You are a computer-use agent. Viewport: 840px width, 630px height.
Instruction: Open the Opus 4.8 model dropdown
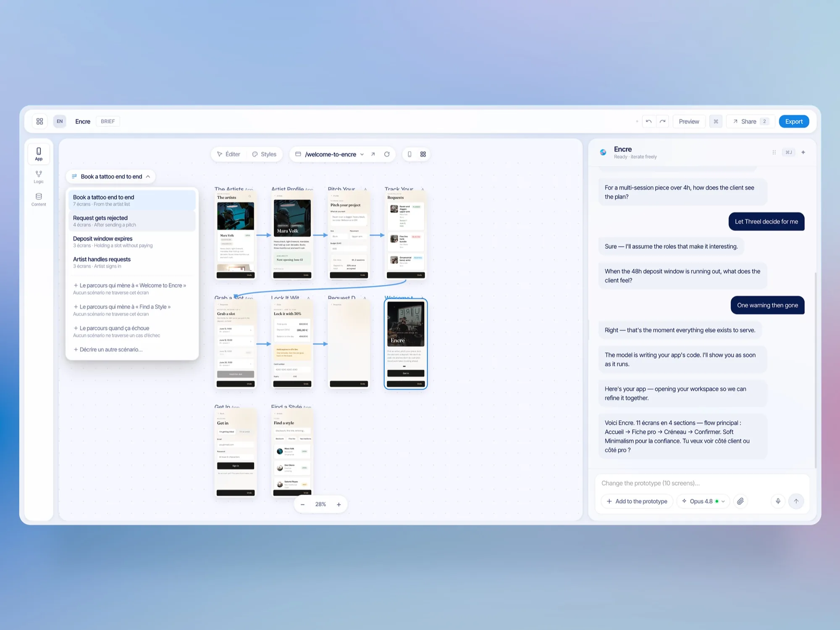703,501
